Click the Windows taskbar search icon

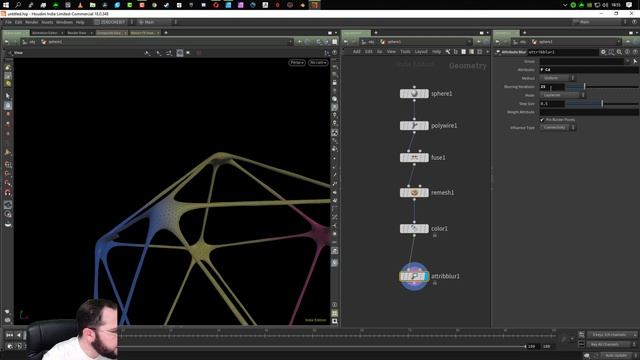point(18,5)
